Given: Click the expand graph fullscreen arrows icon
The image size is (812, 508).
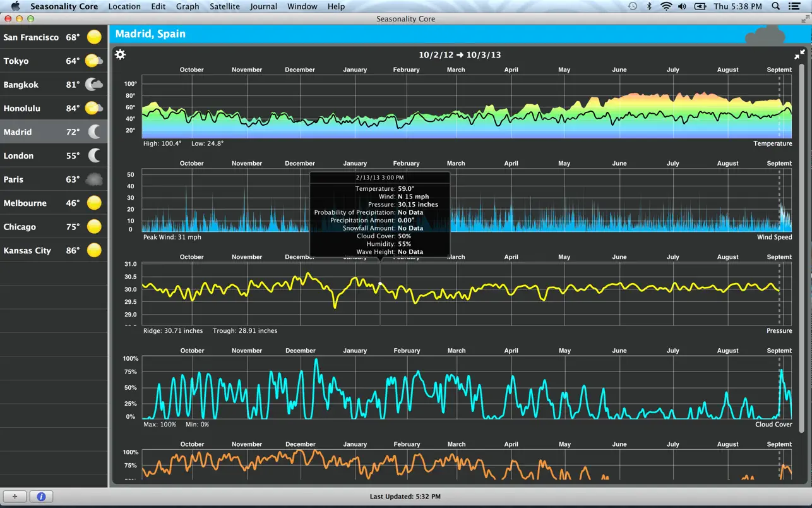Looking at the screenshot, I should pyautogui.click(x=799, y=54).
